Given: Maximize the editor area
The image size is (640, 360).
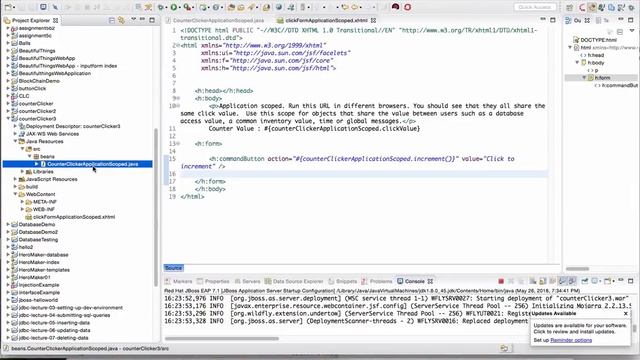Looking at the screenshot, I should click(x=553, y=20).
